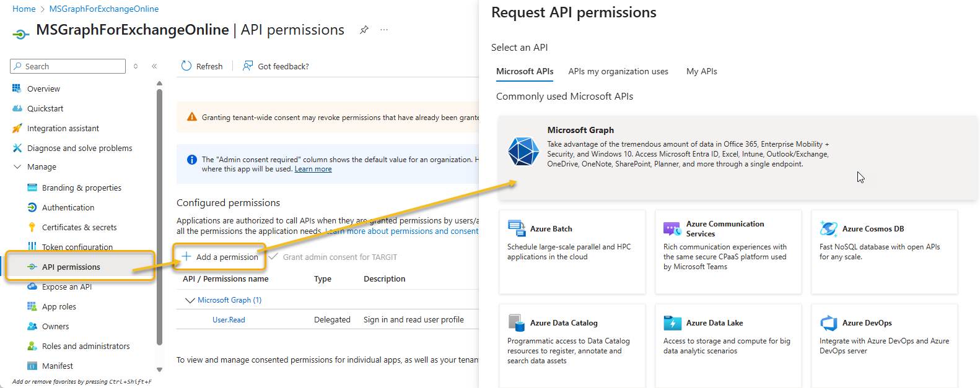Click the App roles icon
Screen dimensions: 980x388
[32, 306]
